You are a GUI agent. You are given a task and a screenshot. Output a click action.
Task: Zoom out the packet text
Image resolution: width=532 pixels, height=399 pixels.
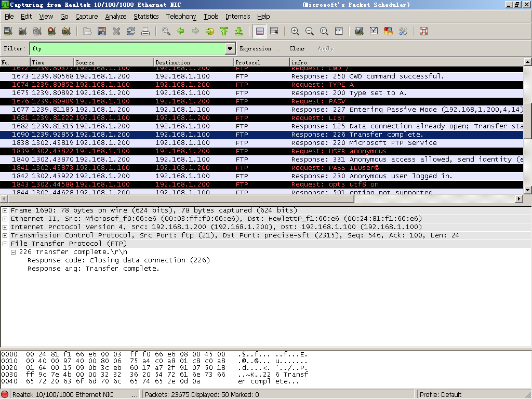pyautogui.click(x=310, y=31)
